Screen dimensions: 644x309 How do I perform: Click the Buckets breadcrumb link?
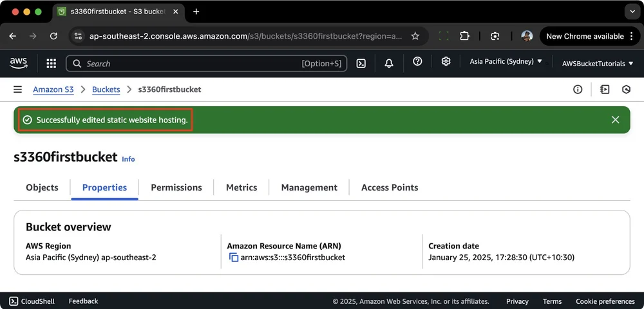[106, 89]
